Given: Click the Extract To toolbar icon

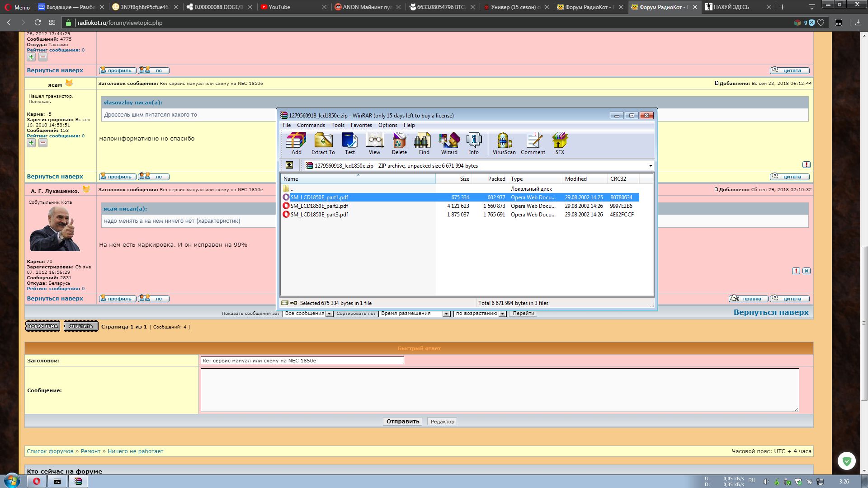Looking at the screenshot, I should [x=323, y=144].
